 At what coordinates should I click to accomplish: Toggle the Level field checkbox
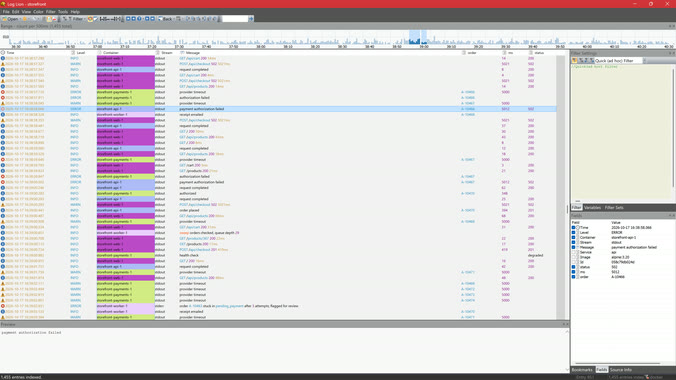[573, 232]
